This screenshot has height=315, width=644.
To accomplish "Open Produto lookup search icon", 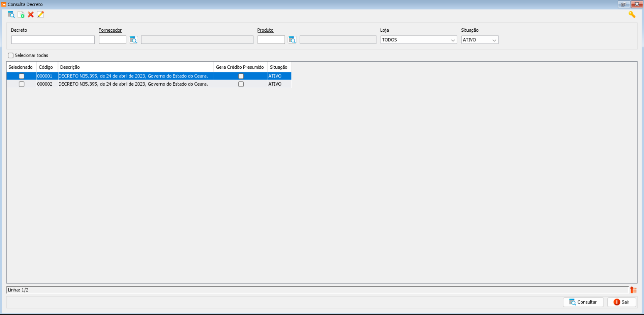I will tap(292, 40).
